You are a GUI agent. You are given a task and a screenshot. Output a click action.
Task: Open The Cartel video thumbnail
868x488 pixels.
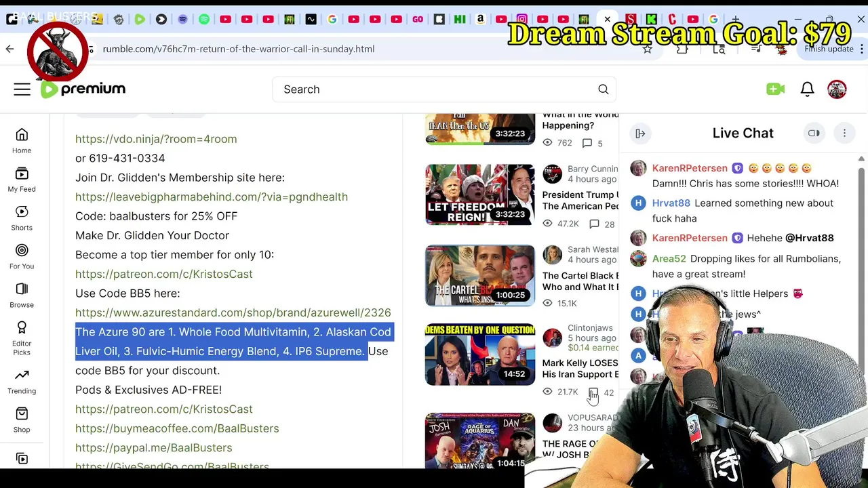coord(480,275)
